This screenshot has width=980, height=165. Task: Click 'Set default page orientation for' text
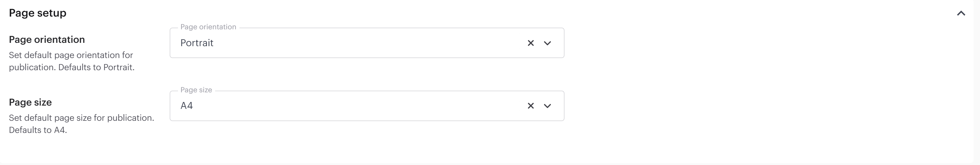pos(71,55)
